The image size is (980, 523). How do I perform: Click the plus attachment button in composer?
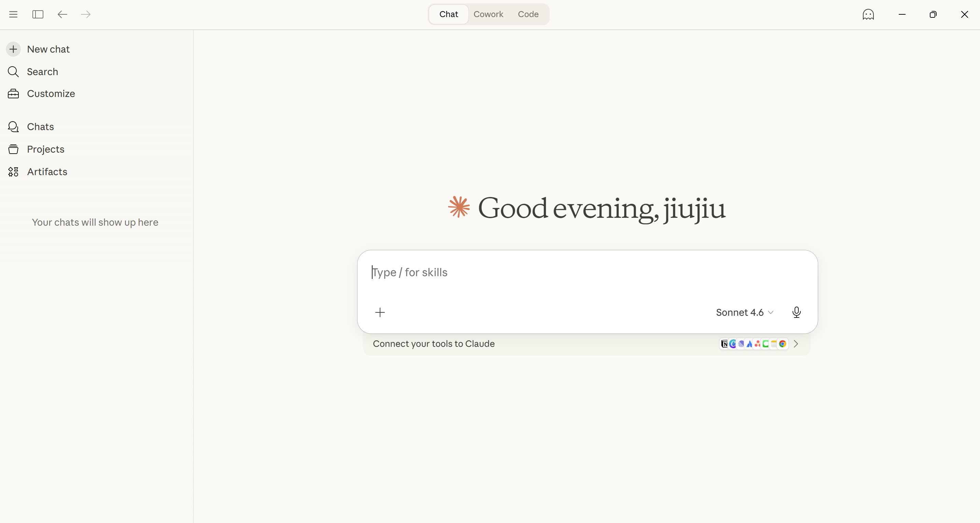point(380,312)
